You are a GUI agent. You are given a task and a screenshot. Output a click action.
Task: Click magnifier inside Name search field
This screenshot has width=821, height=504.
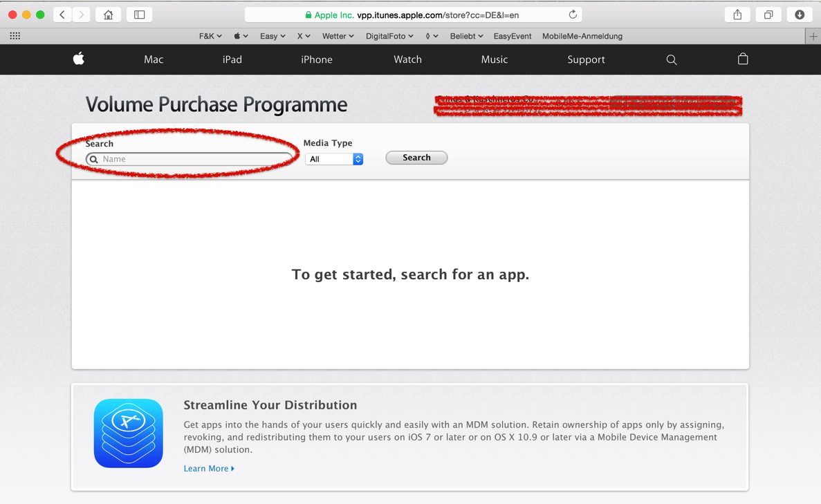pyautogui.click(x=94, y=159)
